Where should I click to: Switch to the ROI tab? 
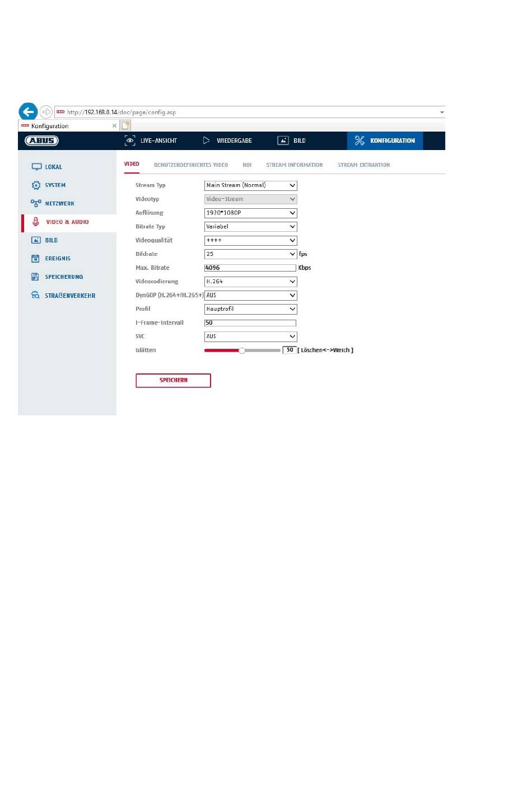(247, 165)
